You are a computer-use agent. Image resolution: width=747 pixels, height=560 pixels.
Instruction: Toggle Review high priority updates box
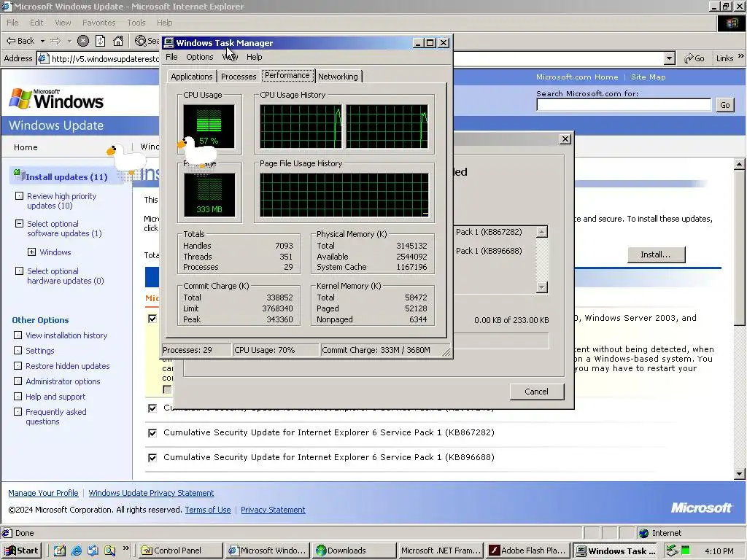click(19, 195)
